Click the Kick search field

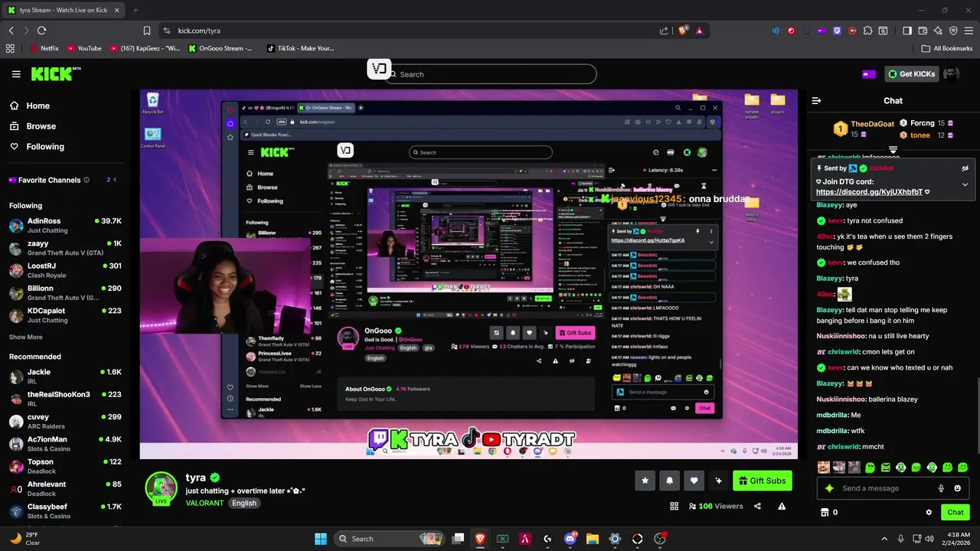point(490,74)
